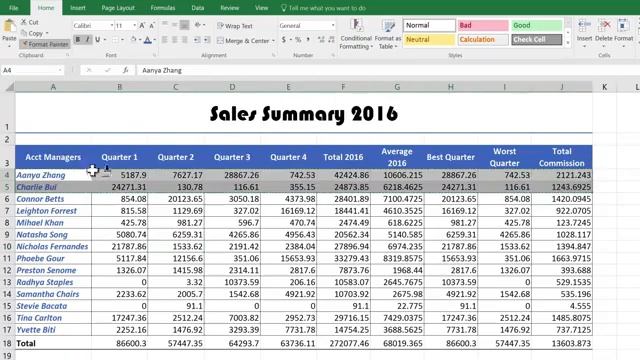Toggle Wrap Text
Image resolution: width=640 pixels, height=360 pixels.
point(235,26)
